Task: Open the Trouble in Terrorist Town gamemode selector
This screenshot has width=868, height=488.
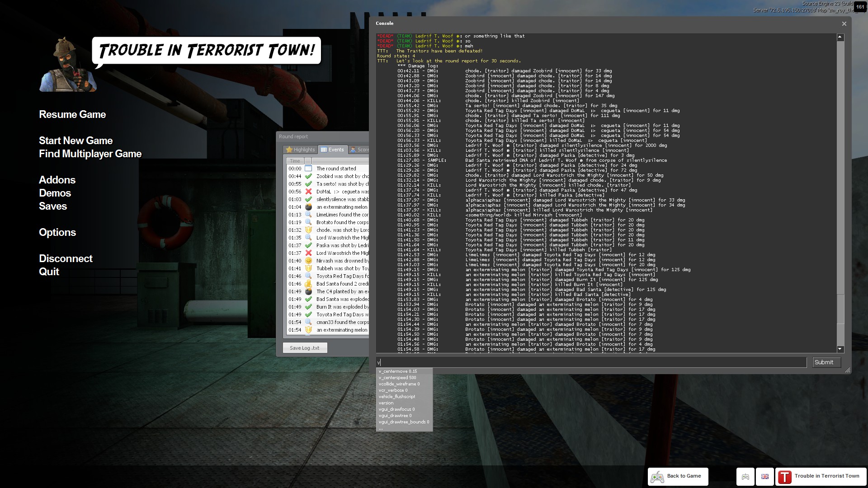Action: 821,476
